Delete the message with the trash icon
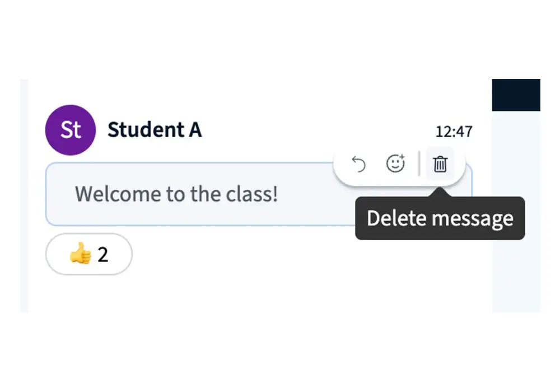The image size is (560, 392). [440, 164]
